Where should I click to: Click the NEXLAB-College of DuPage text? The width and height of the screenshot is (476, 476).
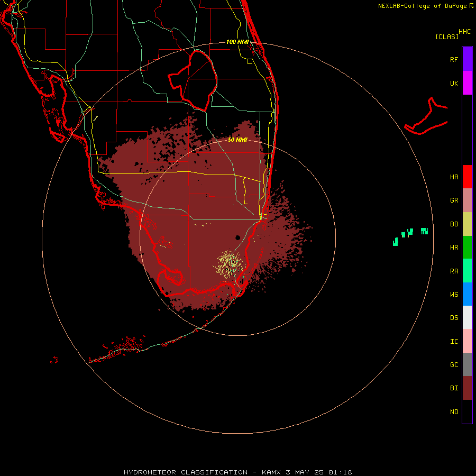(x=422, y=6)
